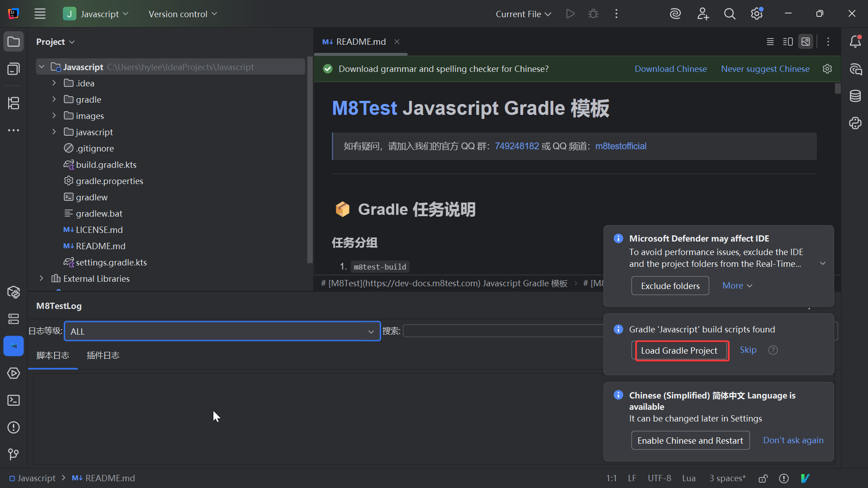The width and height of the screenshot is (868, 488).
Task: Focus the 搜索 log search field
Action: click(x=503, y=331)
